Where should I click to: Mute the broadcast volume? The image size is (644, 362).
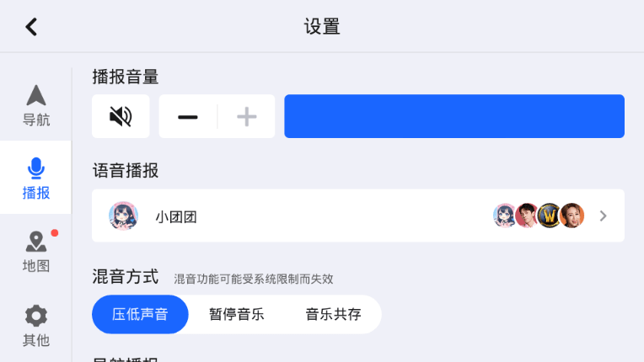click(x=121, y=116)
